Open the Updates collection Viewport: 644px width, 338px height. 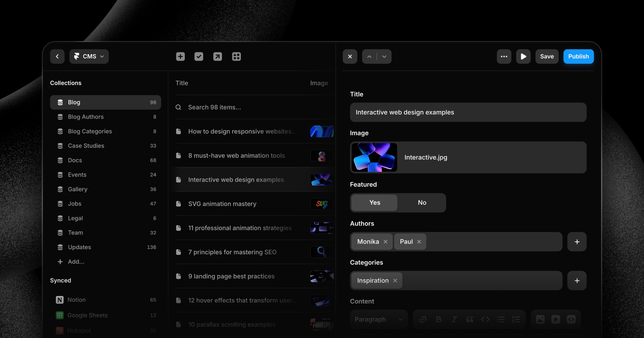click(x=79, y=247)
